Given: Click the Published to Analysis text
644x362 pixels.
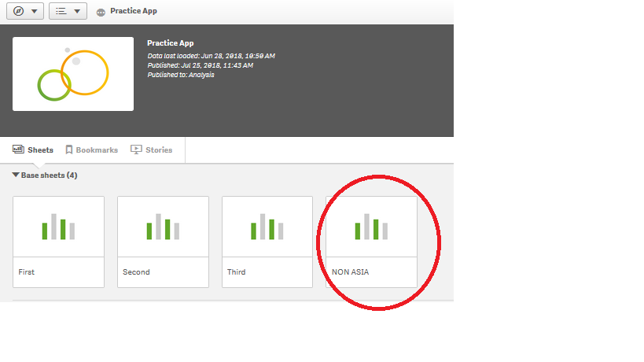Looking at the screenshot, I should click(181, 75).
